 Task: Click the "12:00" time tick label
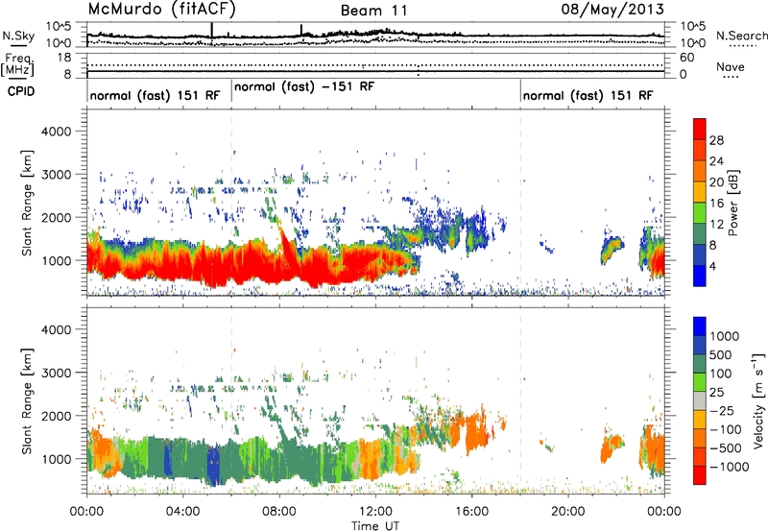coord(375,512)
